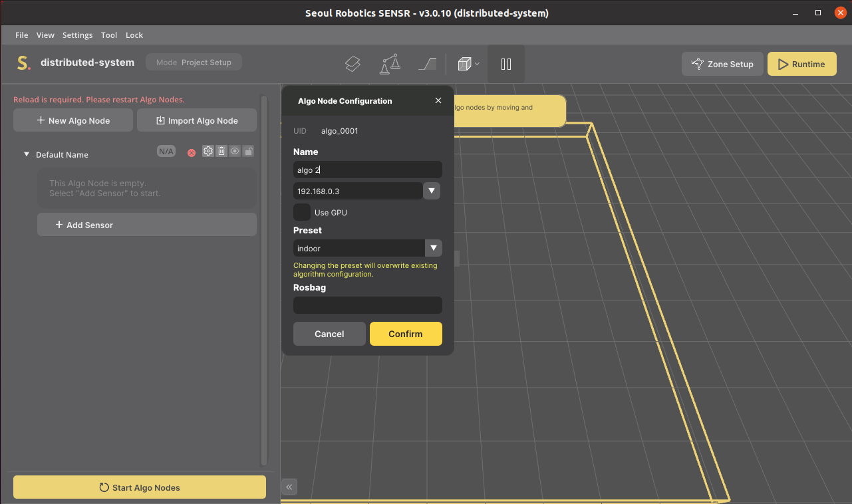The width and height of the screenshot is (852, 504).
Task: Maximize the SENSR window
Action: pos(818,13)
